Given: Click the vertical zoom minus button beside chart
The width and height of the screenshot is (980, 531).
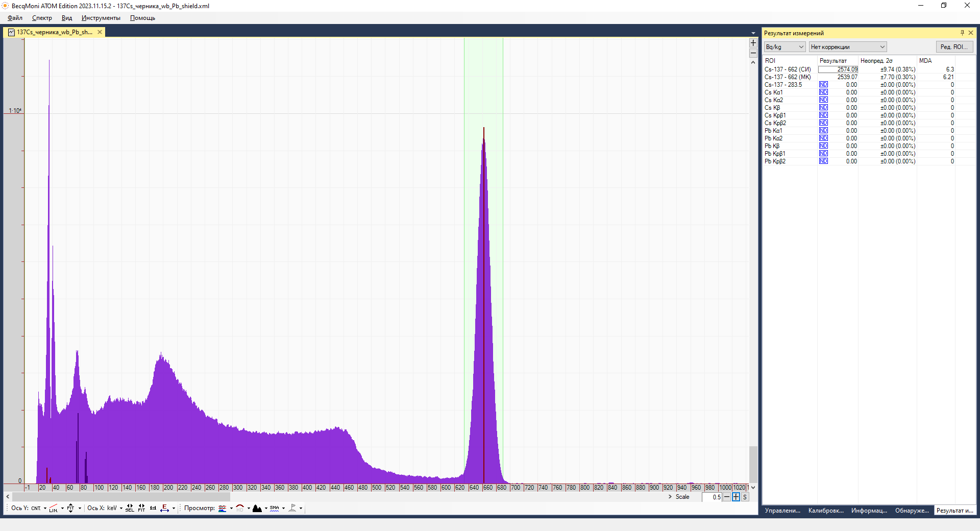Looking at the screenshot, I should pyautogui.click(x=753, y=53).
